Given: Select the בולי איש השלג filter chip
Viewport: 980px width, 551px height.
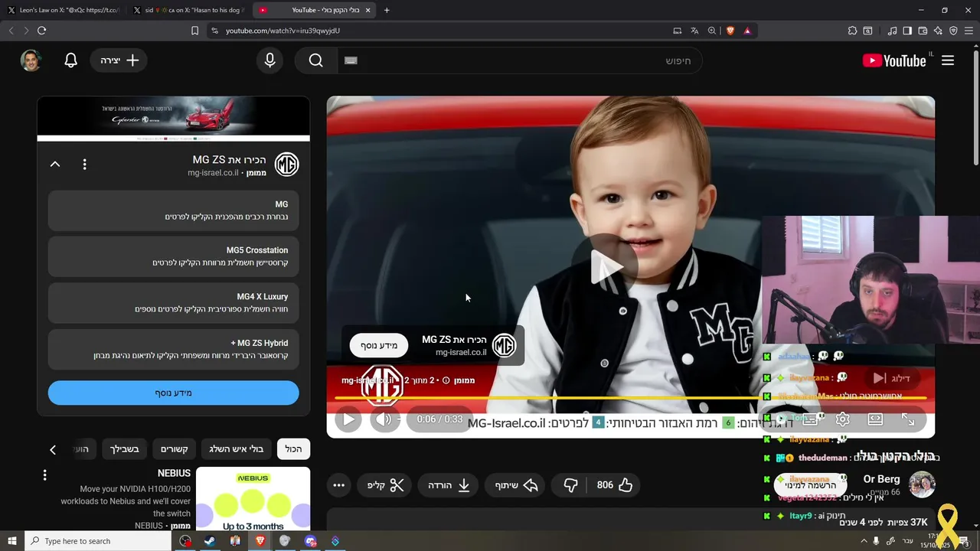Looking at the screenshot, I should coord(237,449).
